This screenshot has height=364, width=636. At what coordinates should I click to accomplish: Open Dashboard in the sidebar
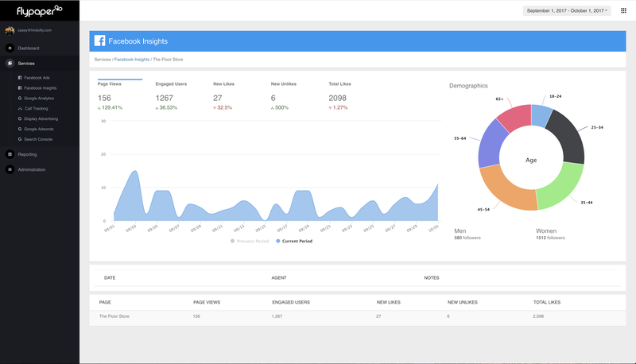point(29,48)
